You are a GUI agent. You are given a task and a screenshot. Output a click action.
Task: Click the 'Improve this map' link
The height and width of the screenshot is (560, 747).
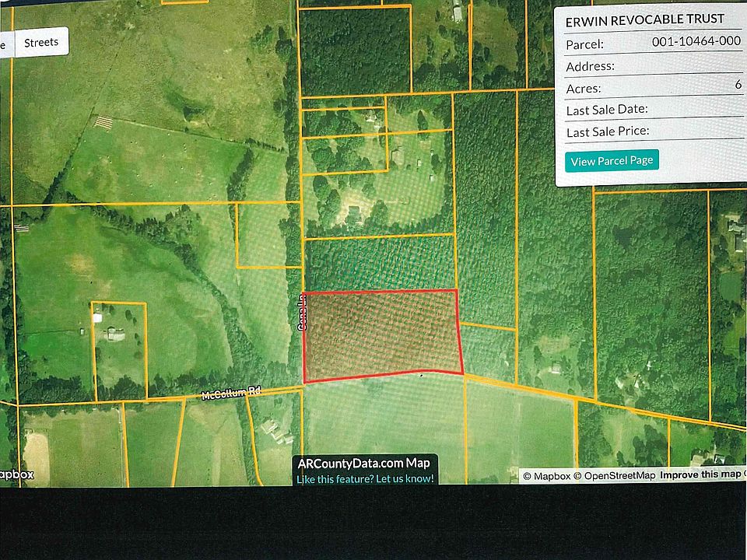700,475
